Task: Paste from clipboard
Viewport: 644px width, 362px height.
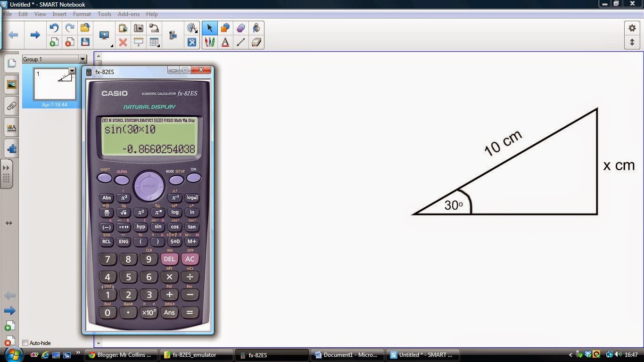Action: (x=123, y=28)
